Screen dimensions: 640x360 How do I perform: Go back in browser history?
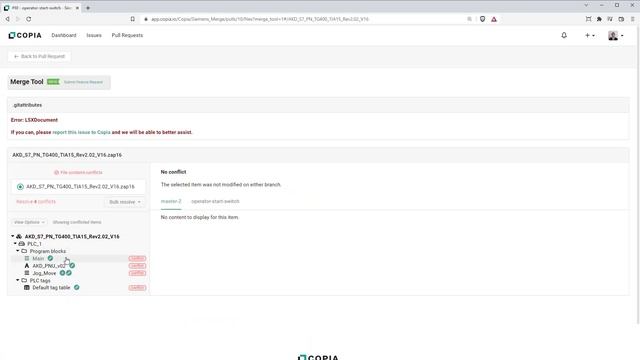tap(7, 19)
